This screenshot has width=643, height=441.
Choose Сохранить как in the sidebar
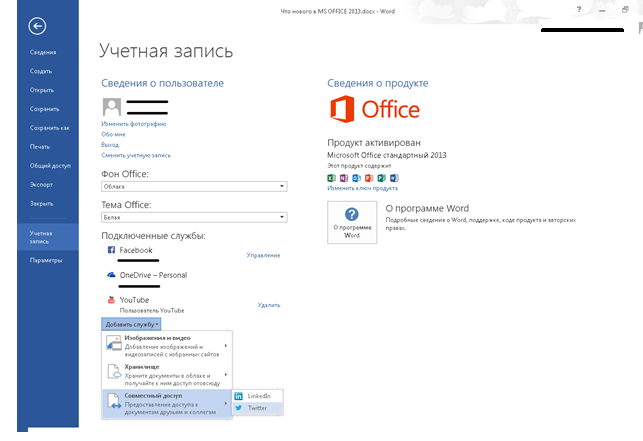coord(50,128)
